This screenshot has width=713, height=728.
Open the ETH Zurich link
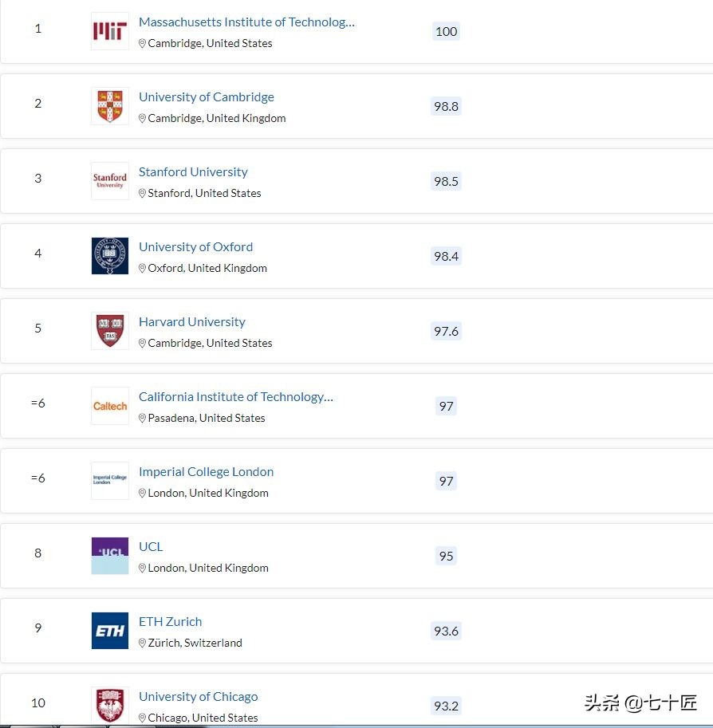click(170, 621)
